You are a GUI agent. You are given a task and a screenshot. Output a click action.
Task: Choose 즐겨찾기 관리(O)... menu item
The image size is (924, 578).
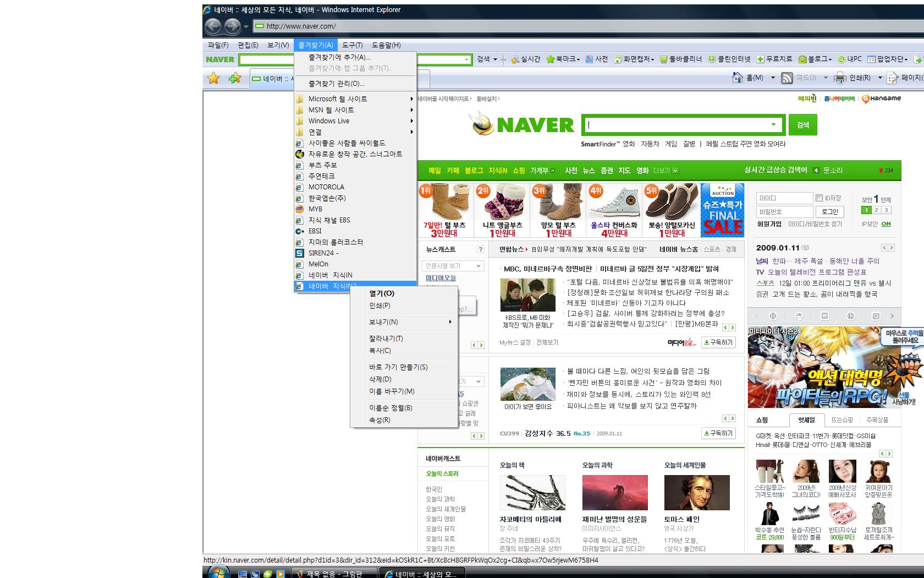(355, 84)
